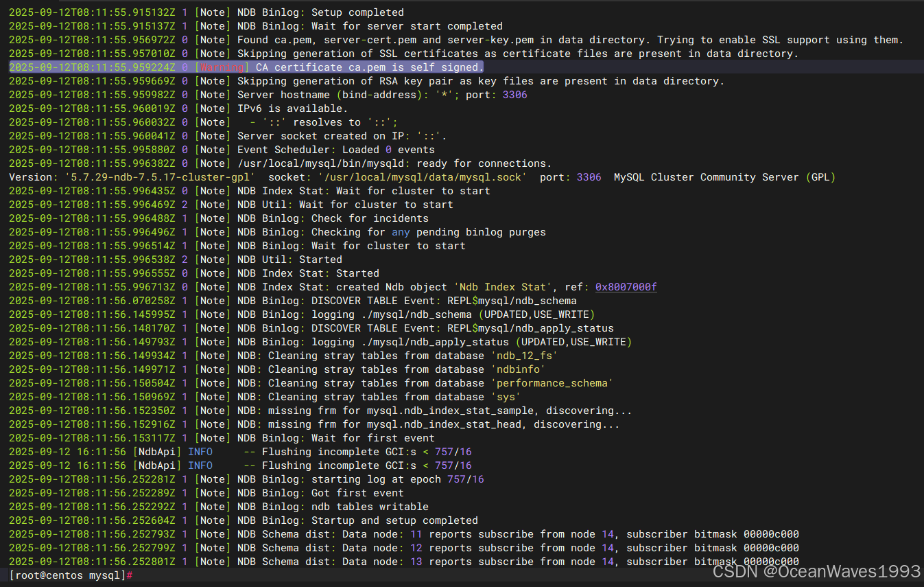Click 'Server socket created on IP' line
This screenshot has width=924, height=587.
(228, 136)
